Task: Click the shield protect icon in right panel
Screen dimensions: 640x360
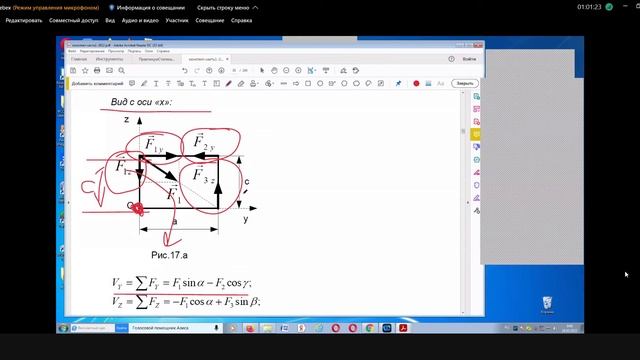Action: [476, 185]
